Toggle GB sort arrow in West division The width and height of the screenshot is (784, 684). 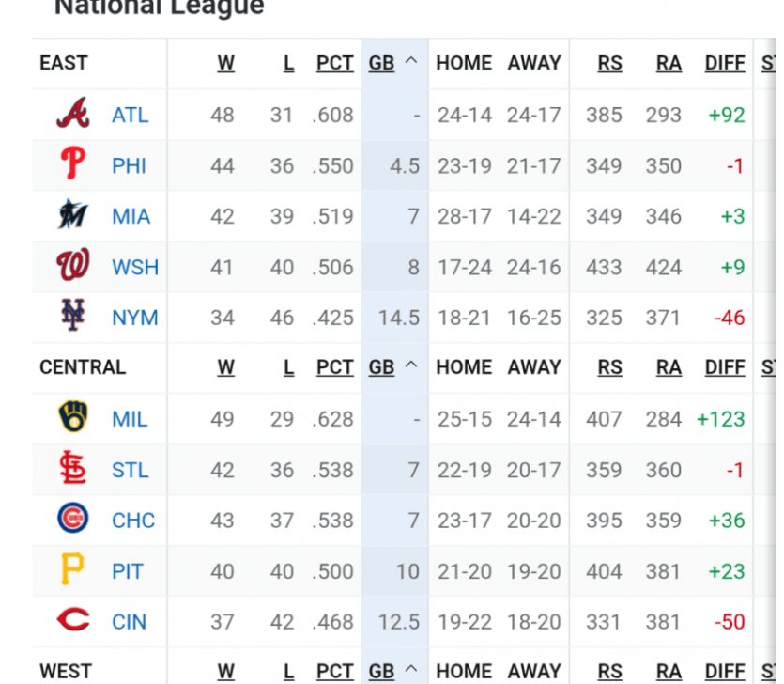[411, 669]
